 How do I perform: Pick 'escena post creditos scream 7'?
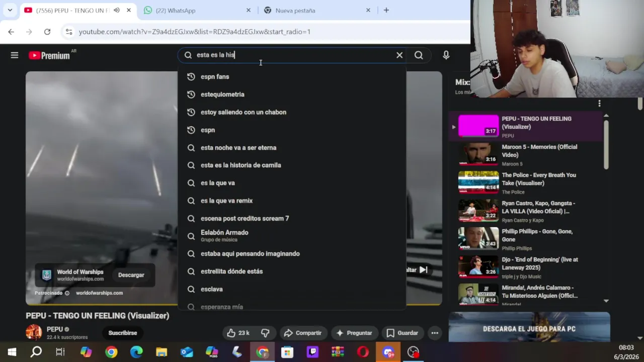(x=292, y=219)
